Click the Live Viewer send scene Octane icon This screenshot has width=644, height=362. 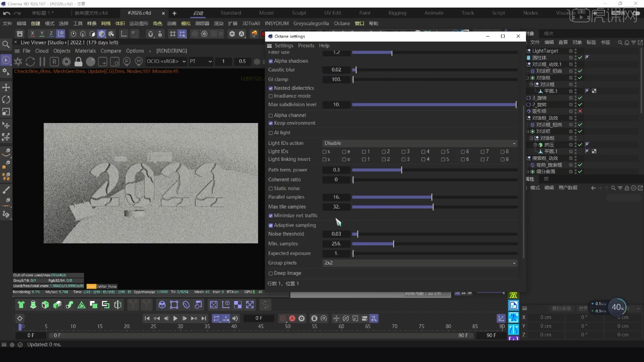pyautogui.click(x=18, y=62)
